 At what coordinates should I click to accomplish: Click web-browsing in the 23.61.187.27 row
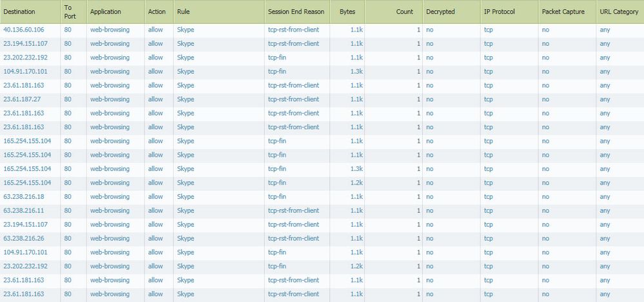click(110, 99)
